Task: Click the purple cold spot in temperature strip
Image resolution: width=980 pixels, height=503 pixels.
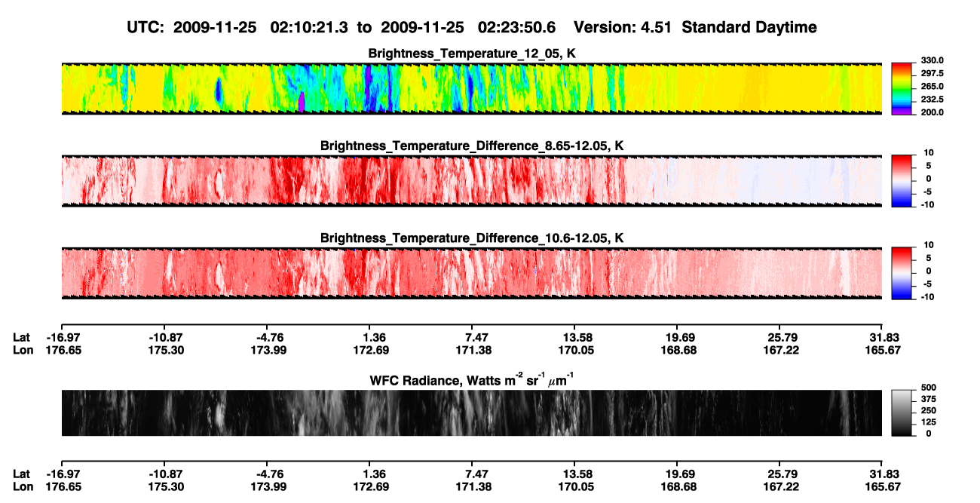Action: click(302, 103)
